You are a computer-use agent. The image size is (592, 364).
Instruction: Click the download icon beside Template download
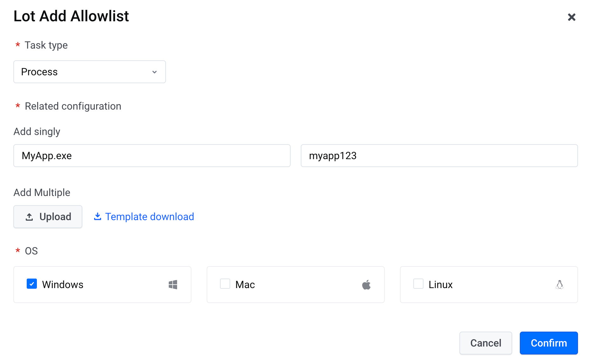[98, 216]
